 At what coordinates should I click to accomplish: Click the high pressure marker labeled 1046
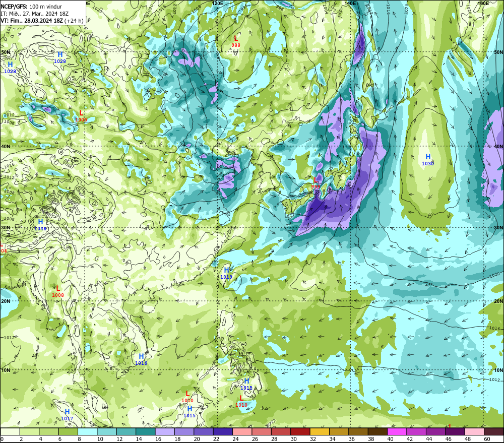40,225
